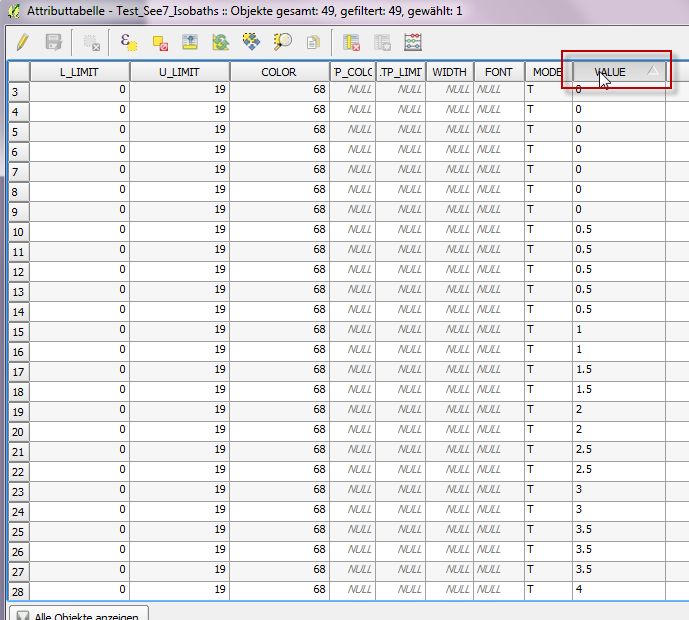Viewport: 689px width, 620px height.
Task: Move selection to top of table
Action: tap(190, 42)
